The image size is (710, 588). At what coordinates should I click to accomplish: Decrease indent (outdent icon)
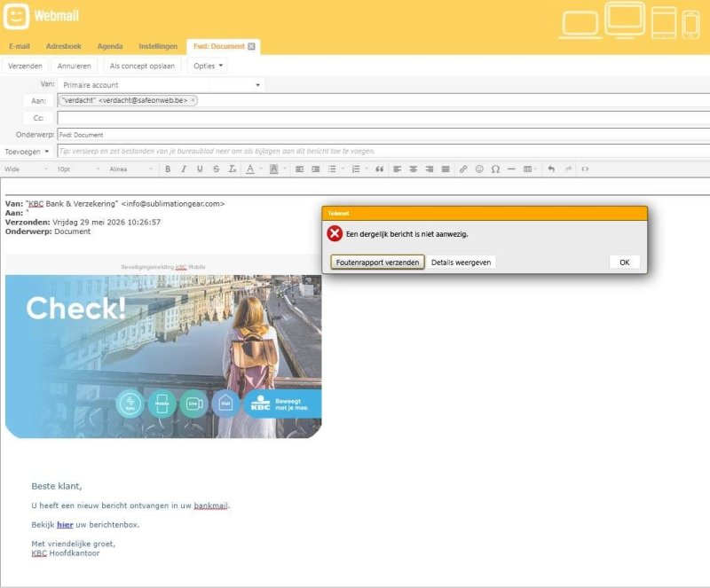pos(299,169)
